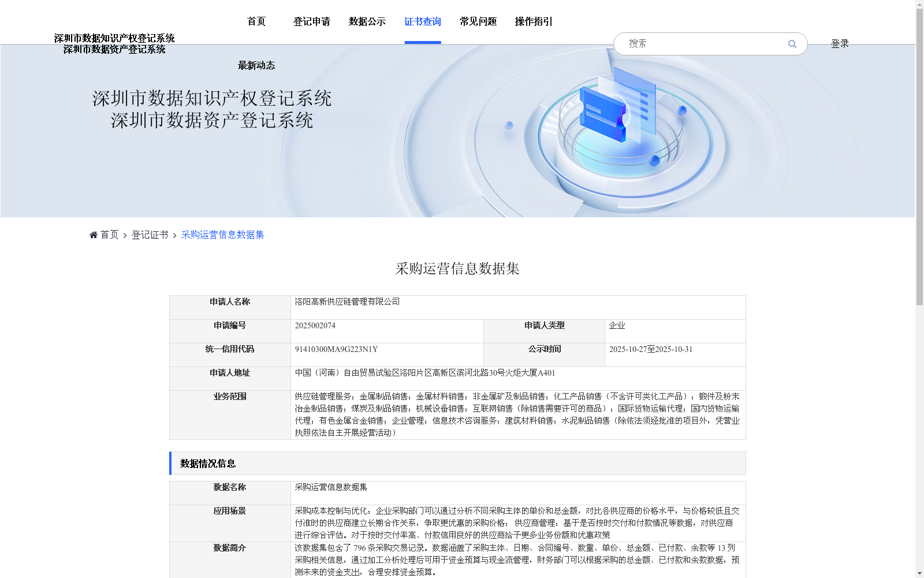Open the 操作指引 navigation tab

(534, 21)
